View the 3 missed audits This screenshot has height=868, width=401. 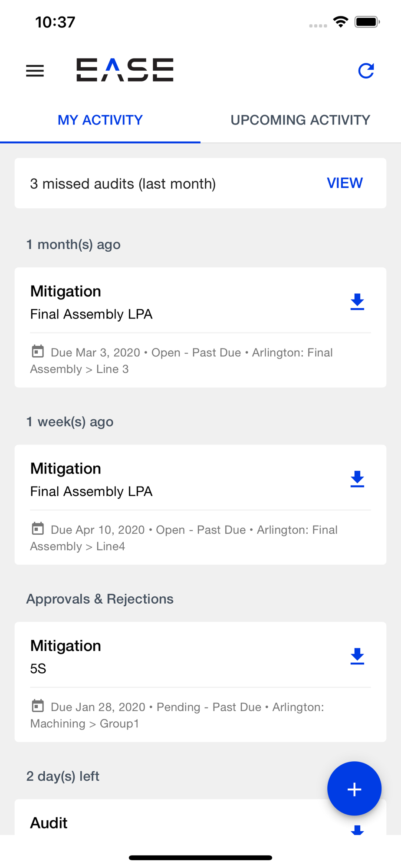point(345,183)
